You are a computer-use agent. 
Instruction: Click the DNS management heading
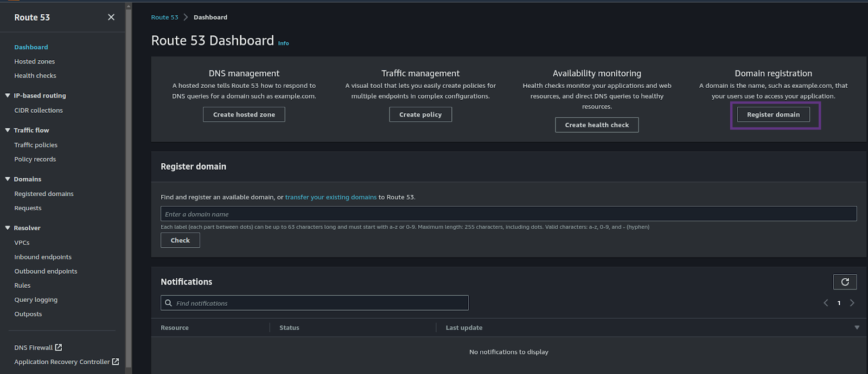(244, 73)
